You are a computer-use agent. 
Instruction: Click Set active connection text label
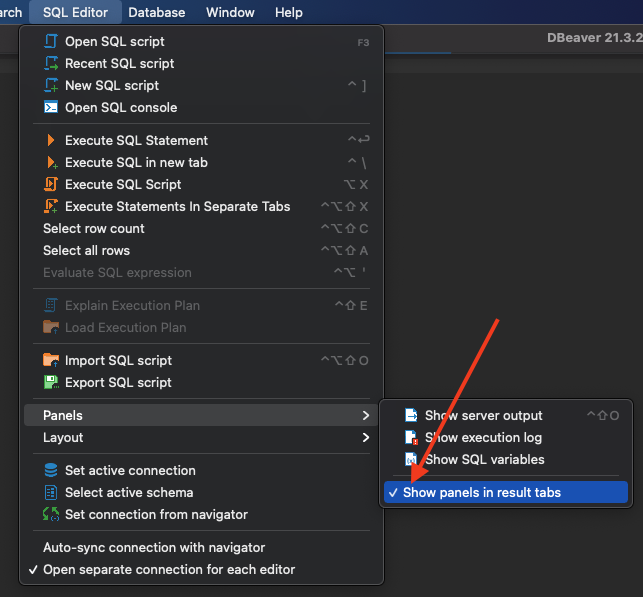[130, 470]
